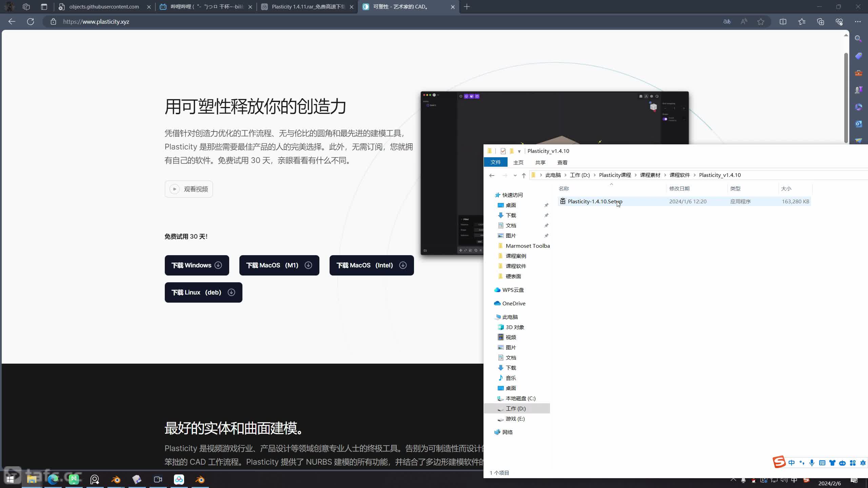Image resolution: width=868 pixels, height=488 pixels.
Task: Click the 下载 Linux (deb) button
Action: 203,292
